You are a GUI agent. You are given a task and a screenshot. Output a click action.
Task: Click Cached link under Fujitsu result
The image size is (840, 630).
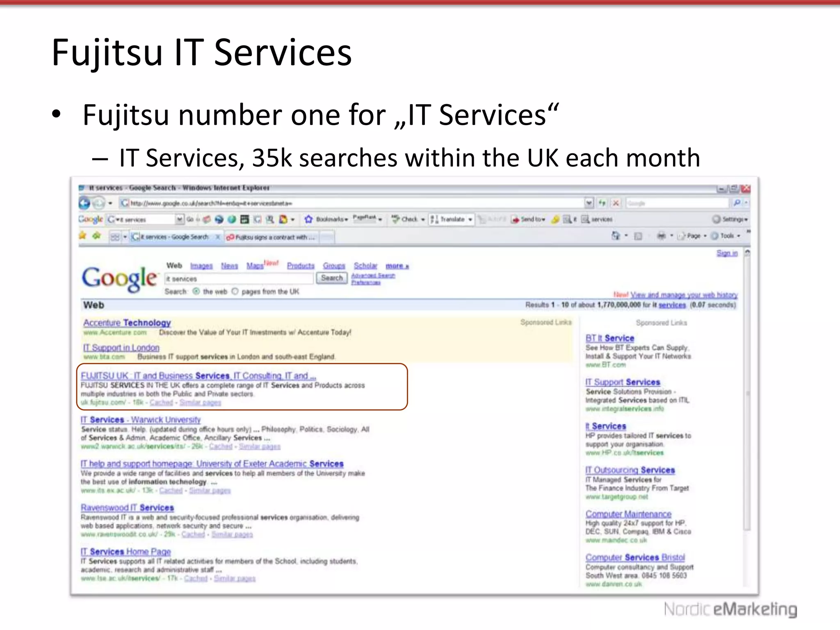pos(161,403)
